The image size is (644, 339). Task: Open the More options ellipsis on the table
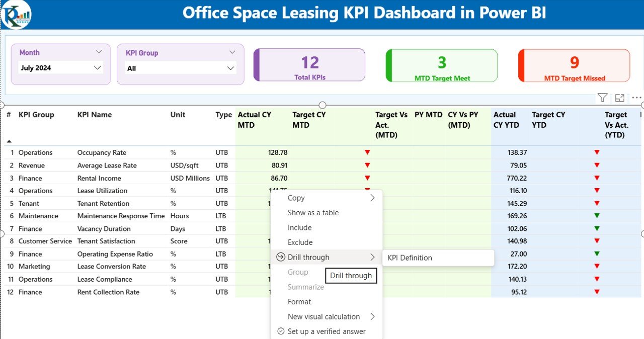pos(636,98)
